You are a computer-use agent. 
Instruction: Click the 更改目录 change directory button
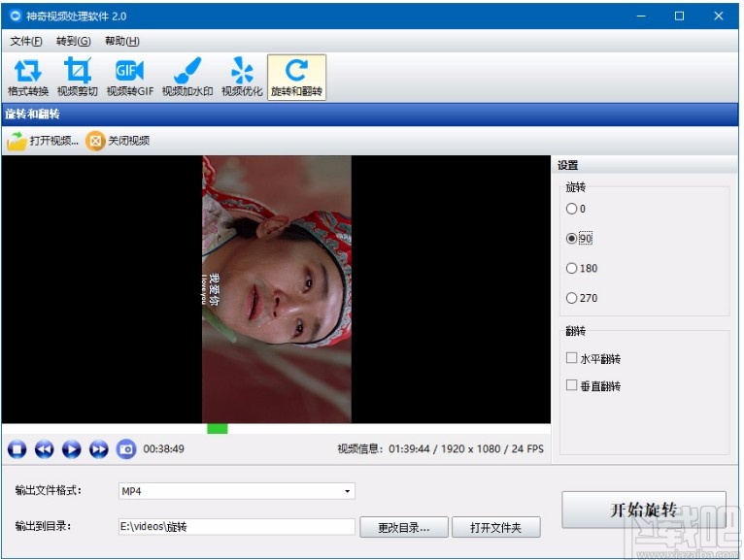(404, 527)
